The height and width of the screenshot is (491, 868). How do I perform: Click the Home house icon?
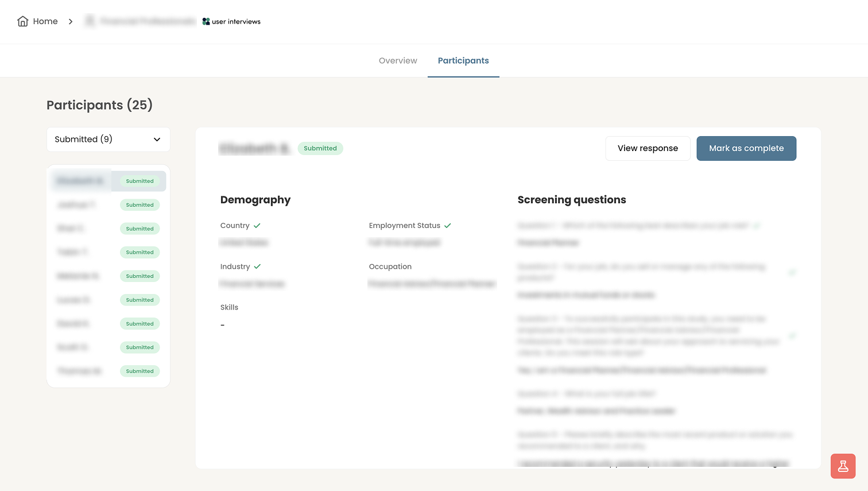coord(23,21)
